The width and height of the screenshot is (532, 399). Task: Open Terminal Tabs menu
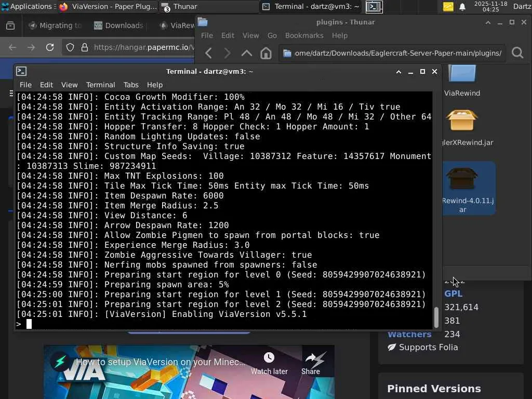tap(131, 85)
